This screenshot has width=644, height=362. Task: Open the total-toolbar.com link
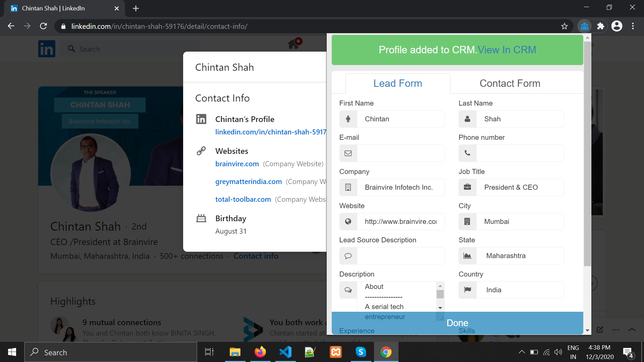pyautogui.click(x=243, y=199)
